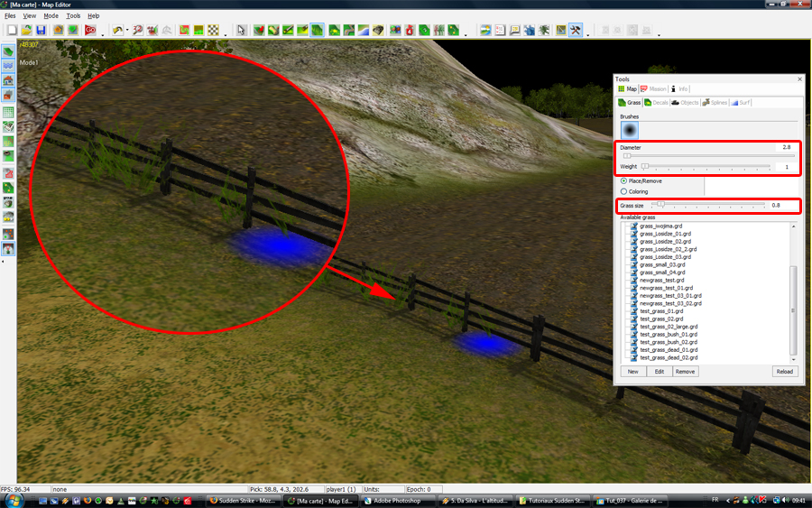Open toolbar overflow arrow after Go icon
Viewport: 812px width, 508px height.
(x=103, y=34)
